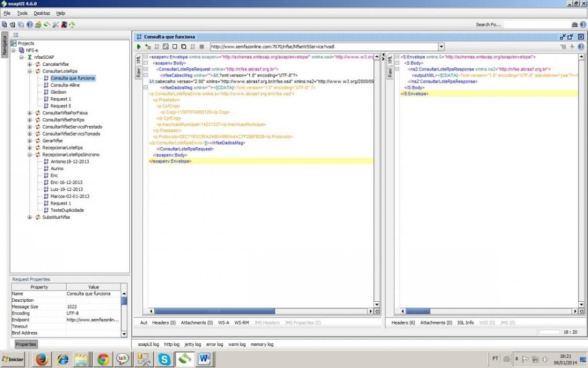
Task: Open Skype from the taskbar
Action: coord(164,360)
